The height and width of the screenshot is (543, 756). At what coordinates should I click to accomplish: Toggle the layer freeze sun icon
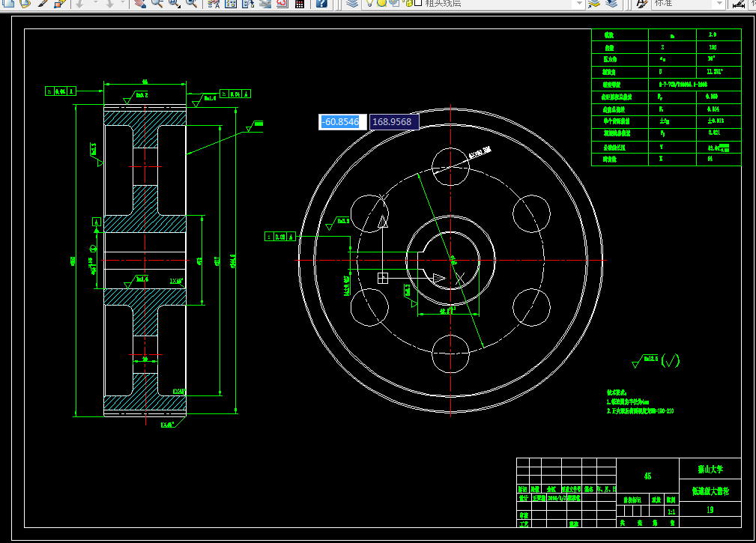[382, 3]
